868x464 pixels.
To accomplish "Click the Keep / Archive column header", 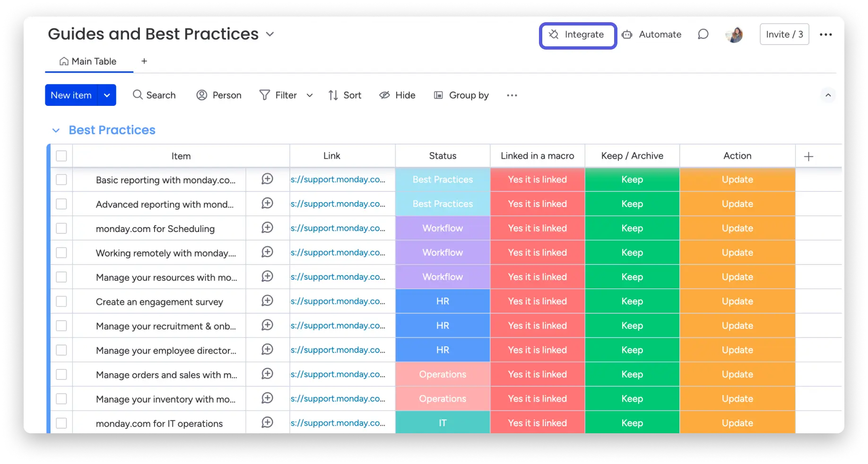I will [632, 156].
